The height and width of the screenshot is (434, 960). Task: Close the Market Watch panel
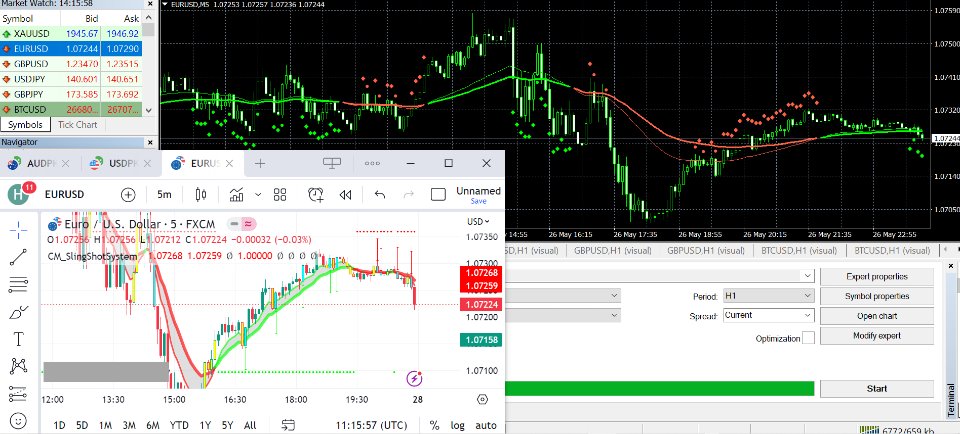click(151, 4)
